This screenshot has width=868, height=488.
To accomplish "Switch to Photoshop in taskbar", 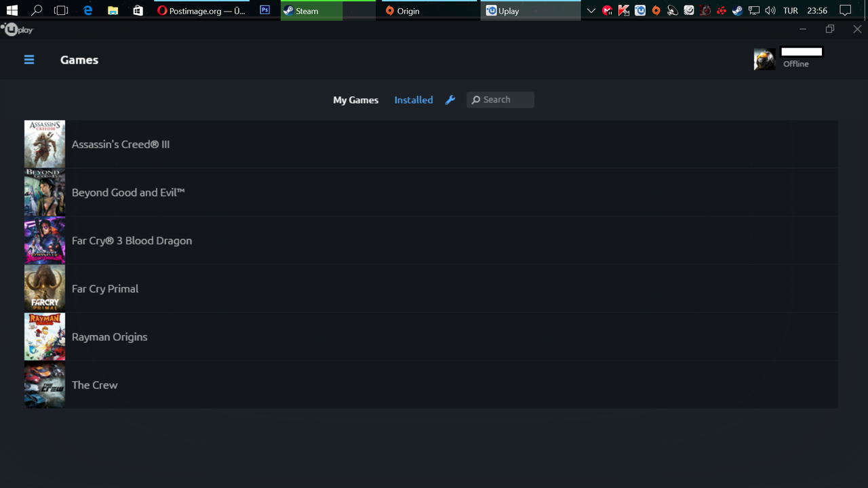I will (x=264, y=11).
